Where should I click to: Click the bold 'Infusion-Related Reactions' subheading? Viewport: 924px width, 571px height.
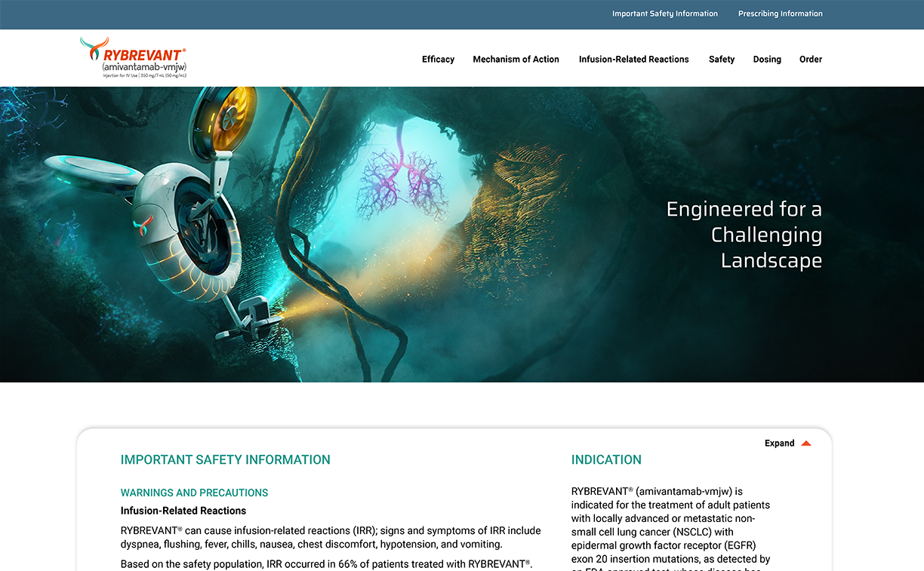click(183, 511)
